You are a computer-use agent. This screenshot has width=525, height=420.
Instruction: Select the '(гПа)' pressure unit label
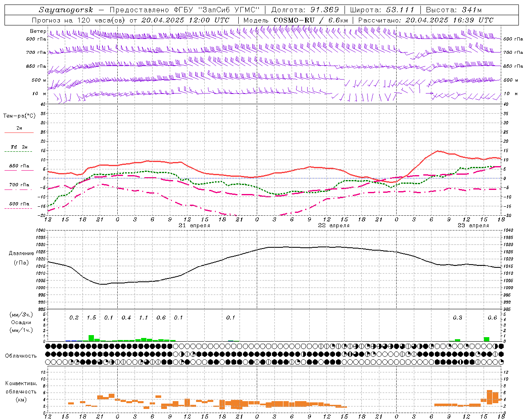click(x=21, y=263)
